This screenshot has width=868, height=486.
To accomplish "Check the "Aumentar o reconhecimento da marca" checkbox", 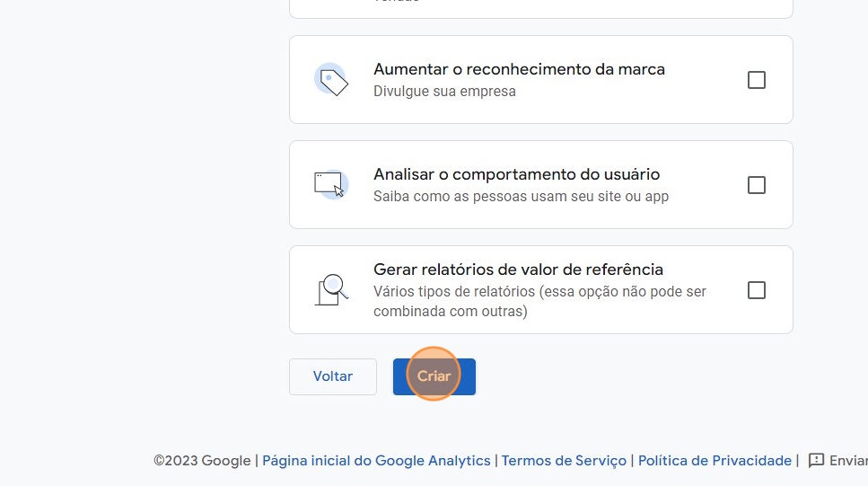I will [x=757, y=80].
